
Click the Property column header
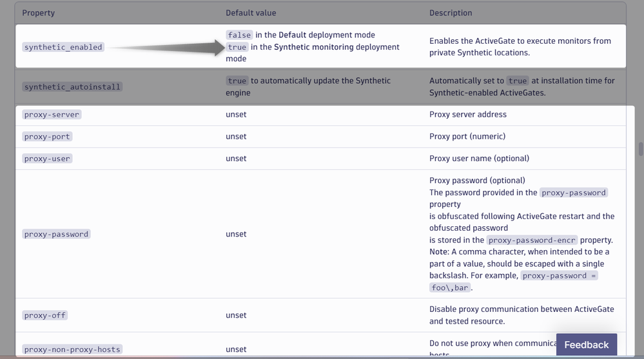(x=39, y=13)
